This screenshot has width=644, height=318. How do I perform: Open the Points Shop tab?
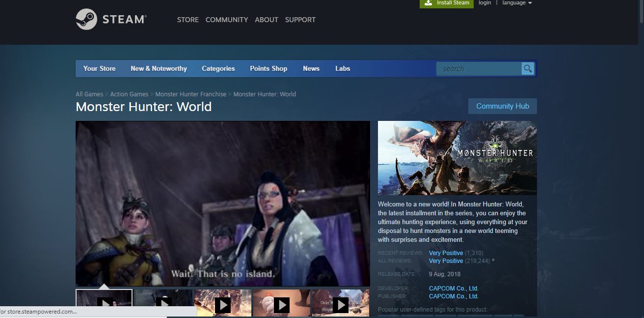[x=268, y=69]
